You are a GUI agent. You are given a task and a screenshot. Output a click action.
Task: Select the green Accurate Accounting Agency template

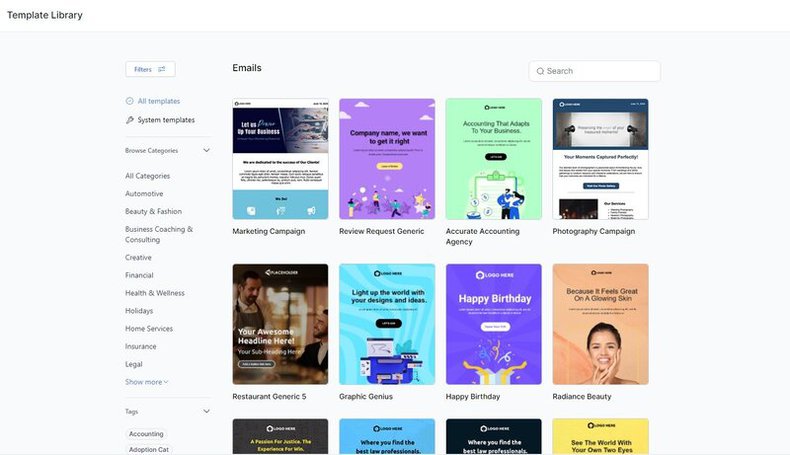click(x=493, y=159)
